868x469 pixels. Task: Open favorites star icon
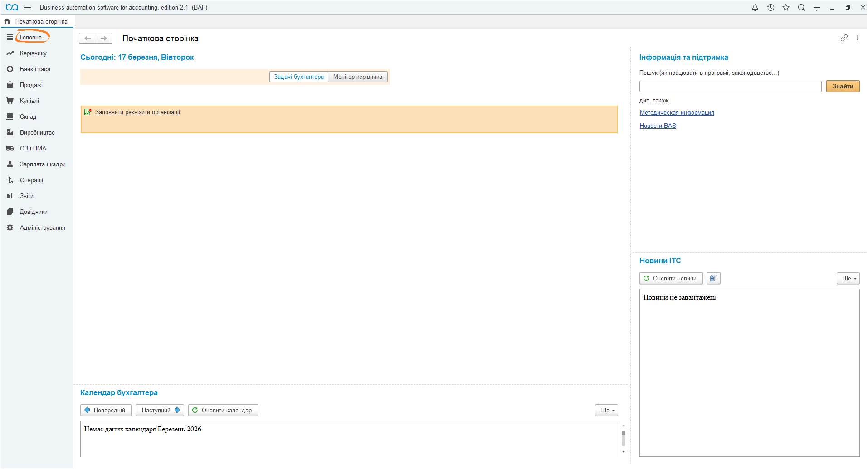pyautogui.click(x=786, y=8)
